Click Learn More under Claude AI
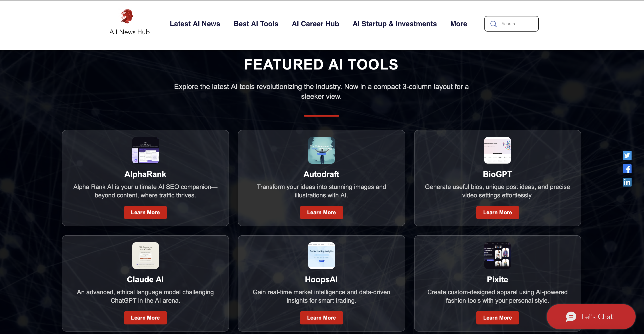 tap(145, 318)
